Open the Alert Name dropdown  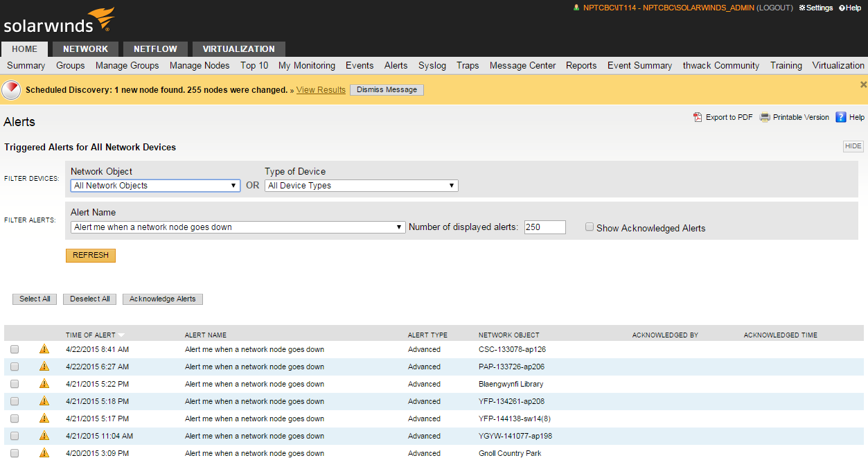(x=238, y=227)
